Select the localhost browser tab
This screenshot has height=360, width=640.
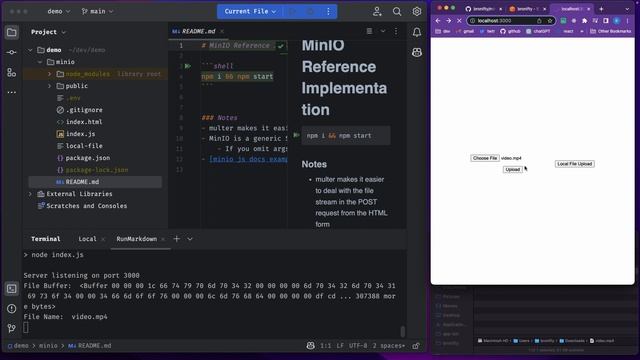pyautogui.click(x=571, y=9)
